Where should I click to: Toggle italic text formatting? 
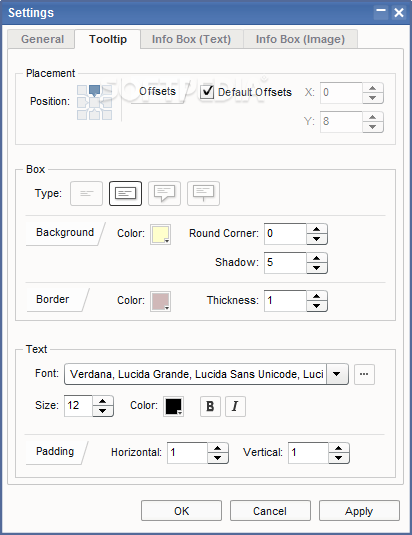[235, 406]
